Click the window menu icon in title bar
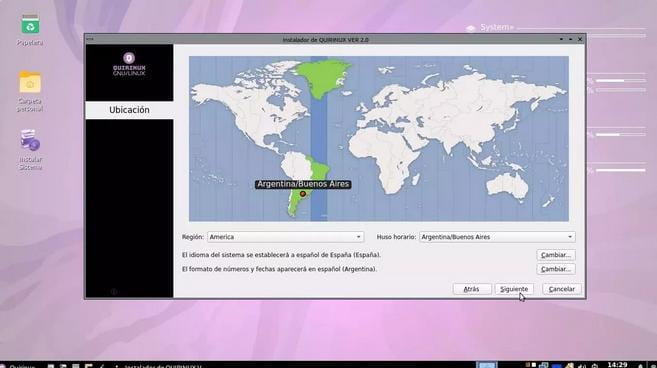The height and width of the screenshot is (368, 657). click(90, 39)
